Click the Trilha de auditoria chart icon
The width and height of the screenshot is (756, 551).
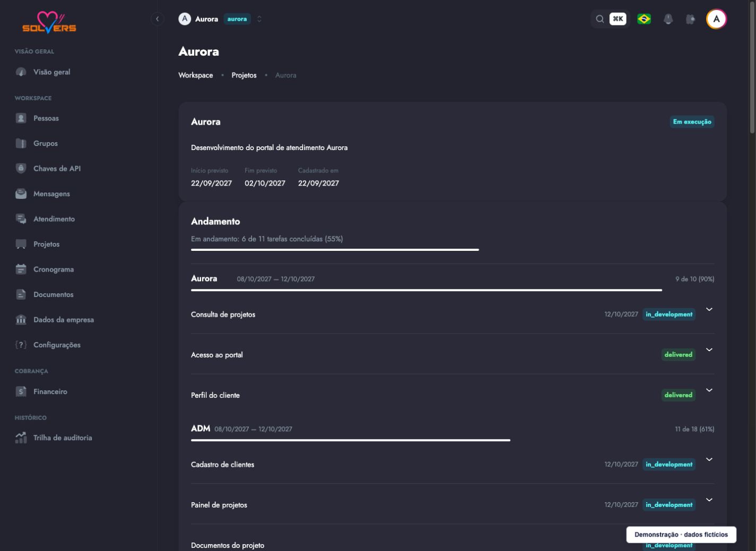coord(21,438)
